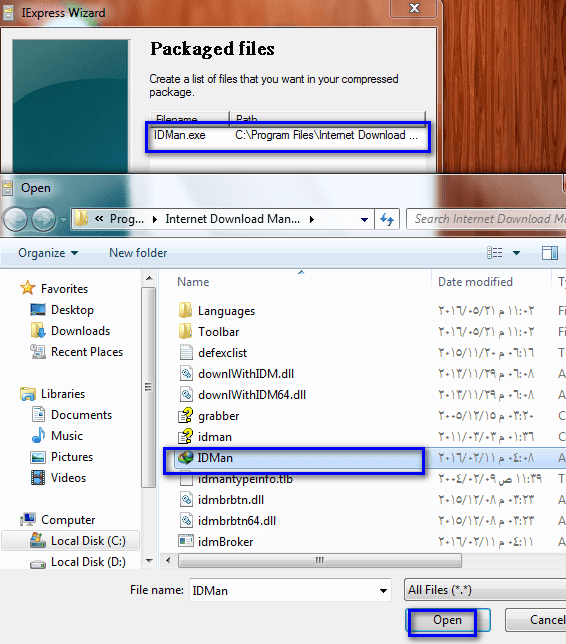Select the Toolbar folder
This screenshot has height=644, width=566.
pyautogui.click(x=219, y=332)
